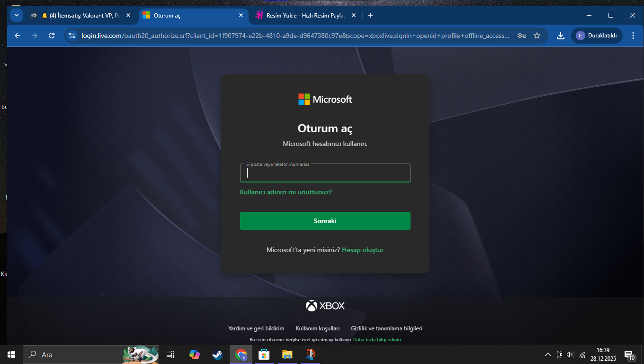The image size is (644, 364).
Task: Open the volume control tray icon
Action: (x=570, y=355)
